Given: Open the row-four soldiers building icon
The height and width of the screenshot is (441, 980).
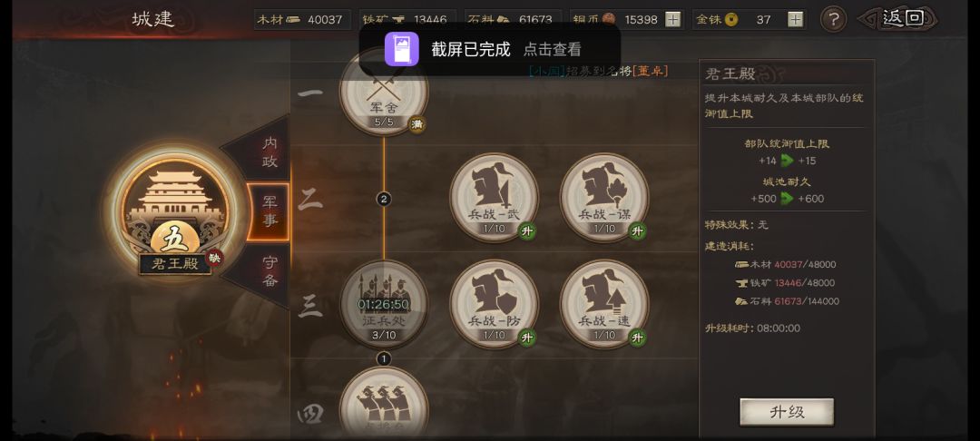Looking at the screenshot, I should [x=384, y=402].
